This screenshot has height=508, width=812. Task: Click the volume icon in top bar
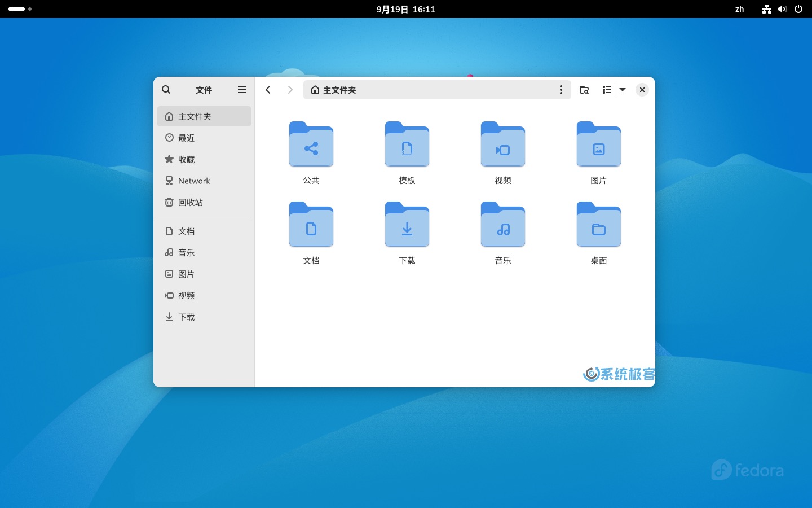coord(782,9)
